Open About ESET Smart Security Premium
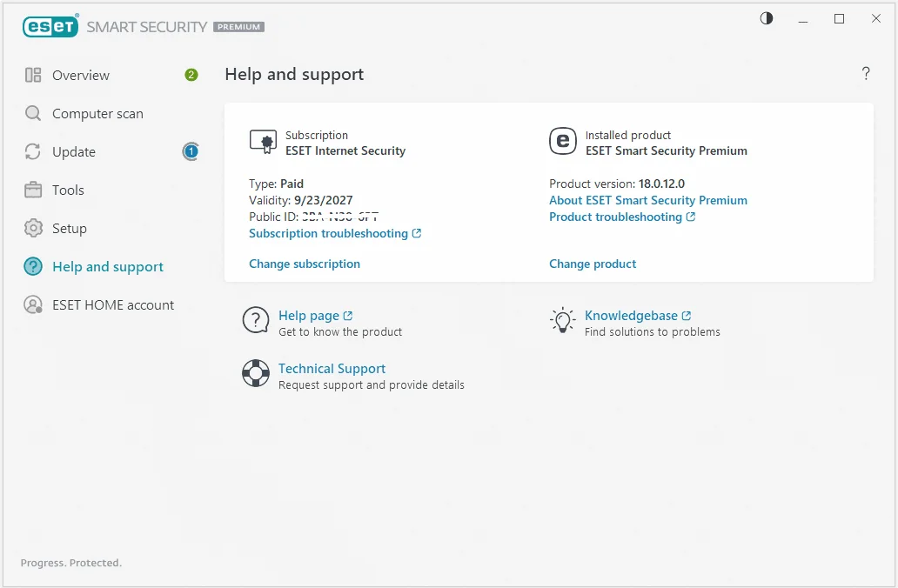Viewport: 898px width, 588px height. coord(648,200)
